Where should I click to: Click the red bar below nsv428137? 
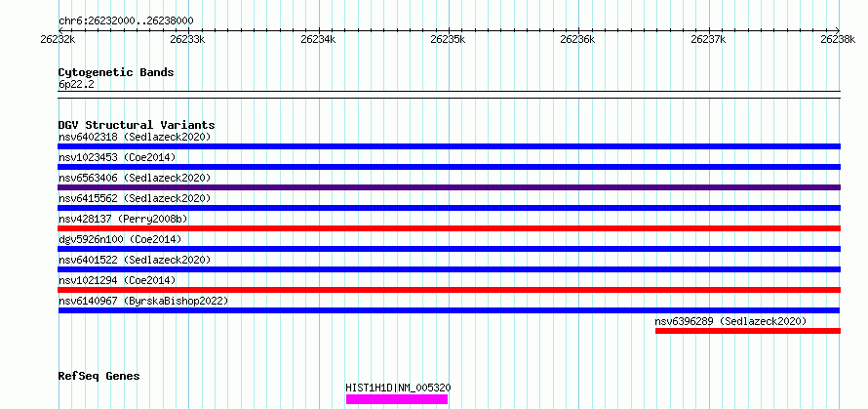click(x=449, y=228)
